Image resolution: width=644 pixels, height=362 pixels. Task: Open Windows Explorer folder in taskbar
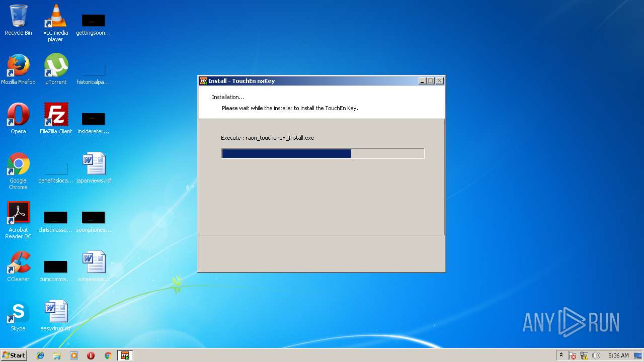57,355
